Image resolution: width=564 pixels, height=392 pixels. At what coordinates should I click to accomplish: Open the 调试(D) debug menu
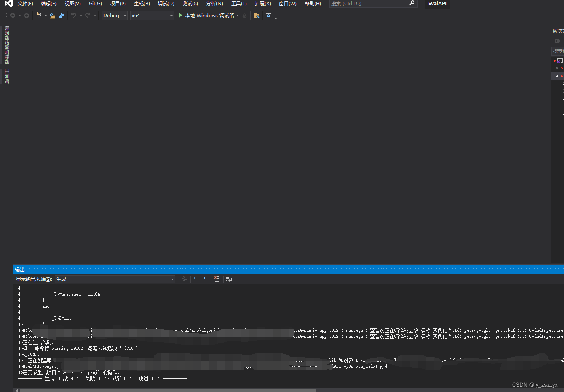point(166,4)
